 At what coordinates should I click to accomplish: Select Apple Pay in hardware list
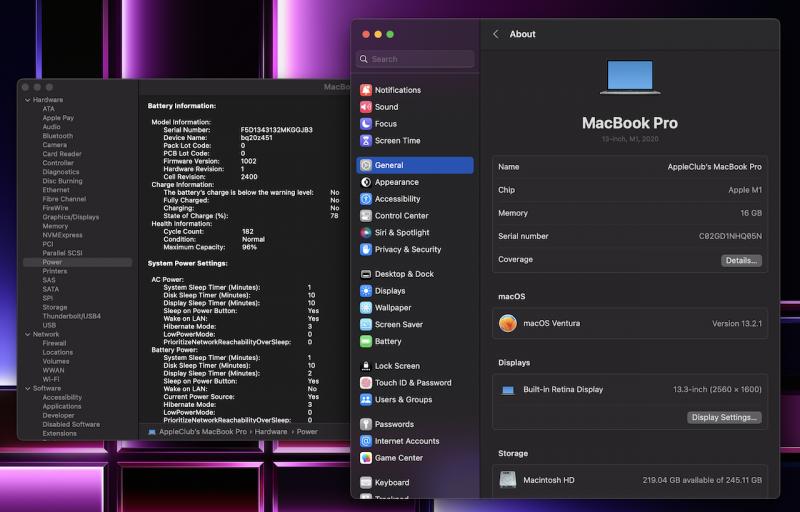coord(58,118)
